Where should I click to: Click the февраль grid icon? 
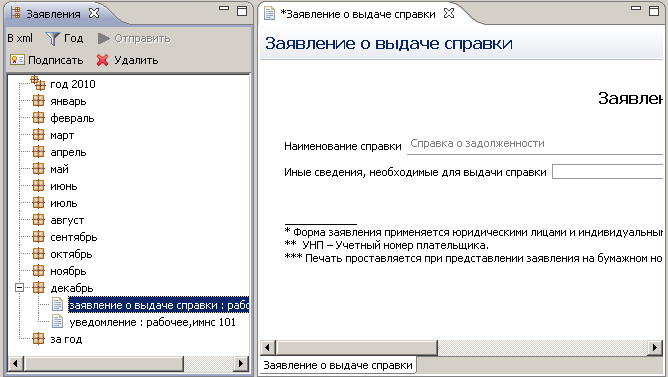(x=38, y=118)
